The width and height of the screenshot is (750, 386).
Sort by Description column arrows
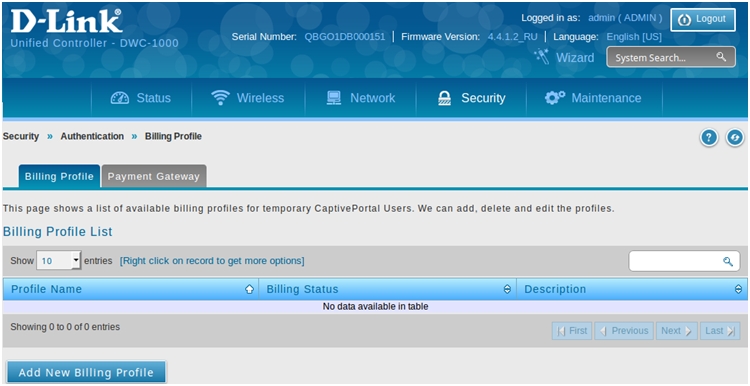click(x=738, y=289)
